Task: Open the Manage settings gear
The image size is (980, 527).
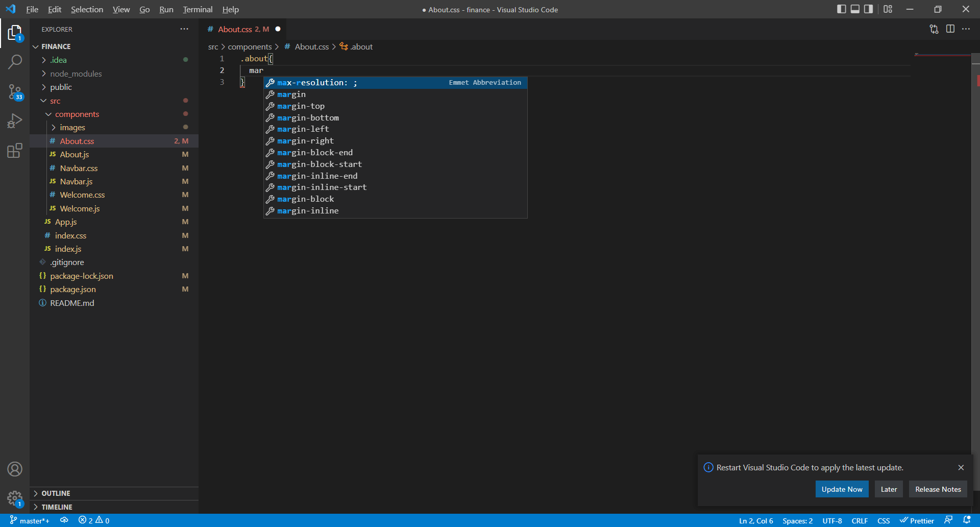Action: point(15,498)
